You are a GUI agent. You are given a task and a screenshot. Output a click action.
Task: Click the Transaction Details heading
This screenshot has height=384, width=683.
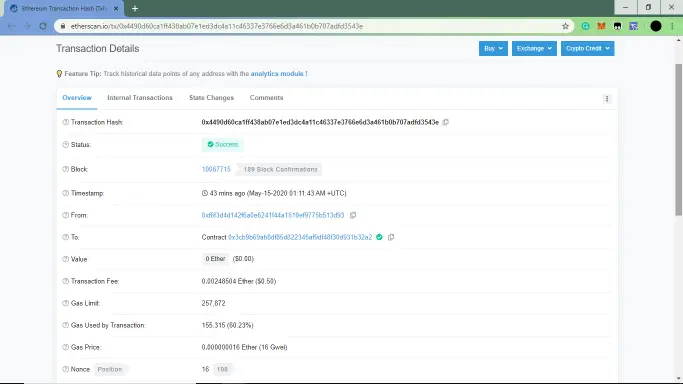tap(98, 49)
